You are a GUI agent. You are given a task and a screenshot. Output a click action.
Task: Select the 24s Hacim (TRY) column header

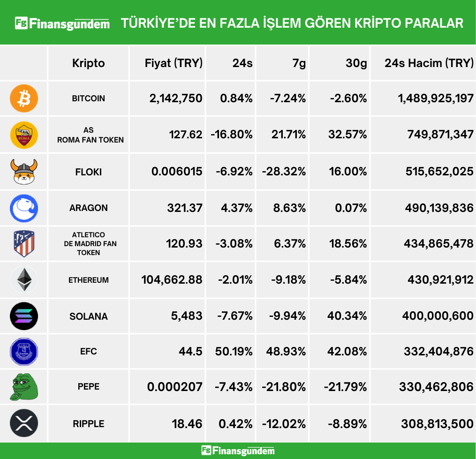click(429, 63)
